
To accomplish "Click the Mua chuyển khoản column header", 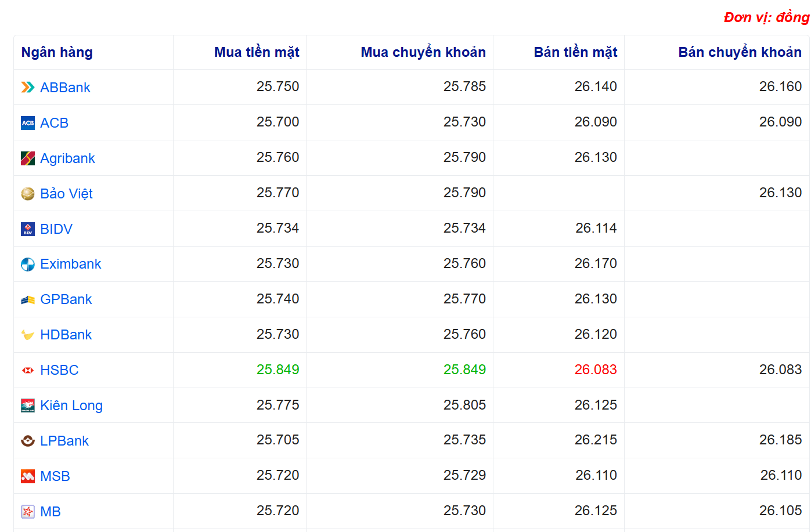I will [x=423, y=52].
